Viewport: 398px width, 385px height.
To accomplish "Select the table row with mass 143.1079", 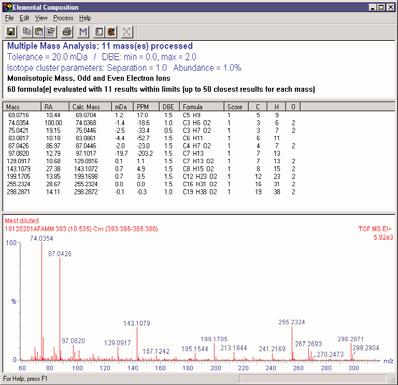I will (152, 169).
